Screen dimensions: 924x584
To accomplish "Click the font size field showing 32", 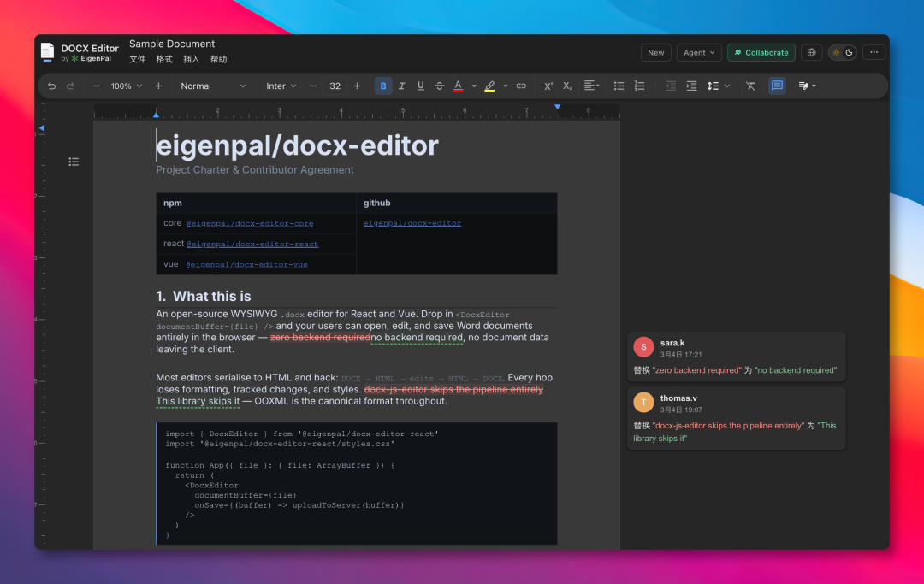I will [x=335, y=86].
